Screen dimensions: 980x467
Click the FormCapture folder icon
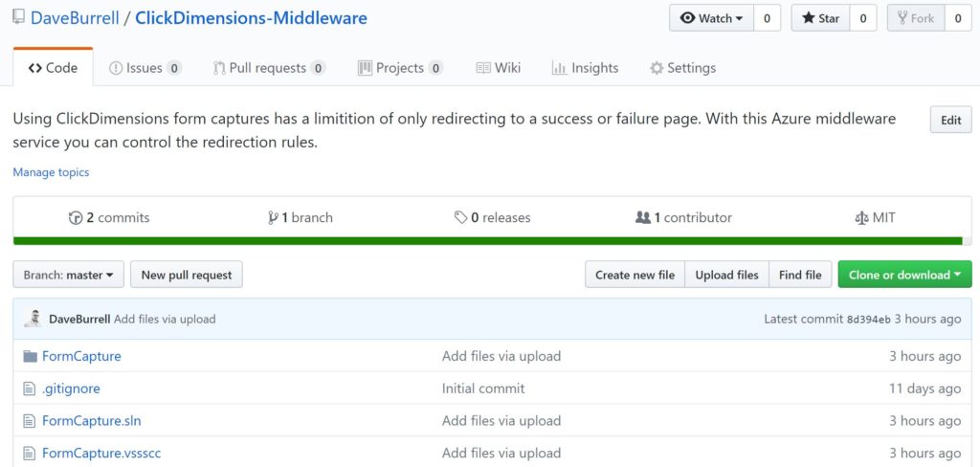click(30, 356)
